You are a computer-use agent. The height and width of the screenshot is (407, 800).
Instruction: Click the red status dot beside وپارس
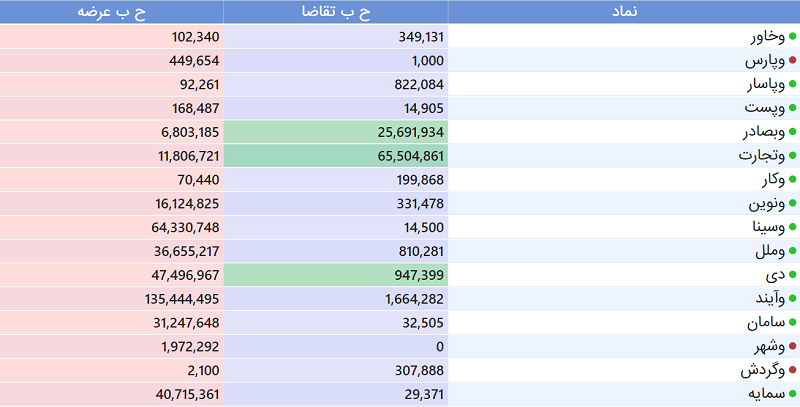(792, 60)
